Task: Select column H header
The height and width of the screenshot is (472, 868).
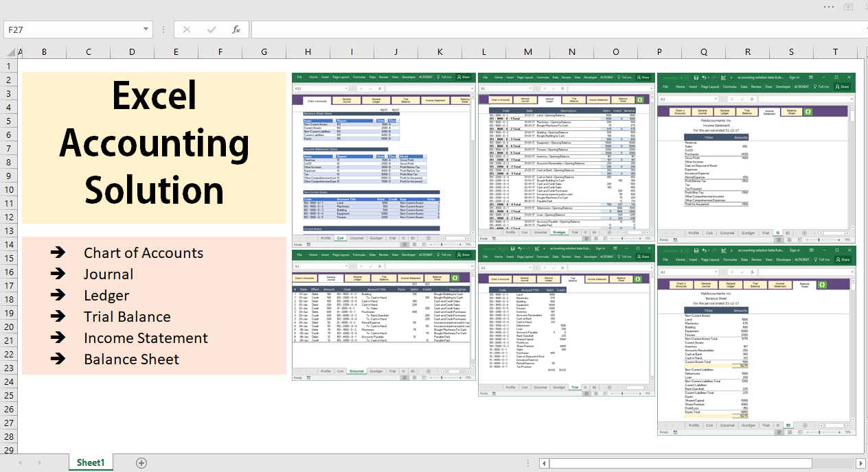Action: tap(308, 52)
